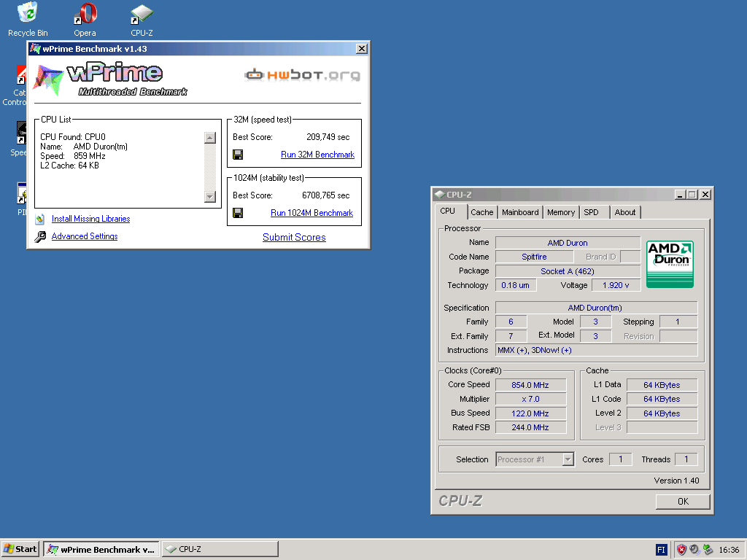Image resolution: width=747 pixels, height=560 pixels.
Task: Click the Technology value 0.18 um
Action: [516, 285]
